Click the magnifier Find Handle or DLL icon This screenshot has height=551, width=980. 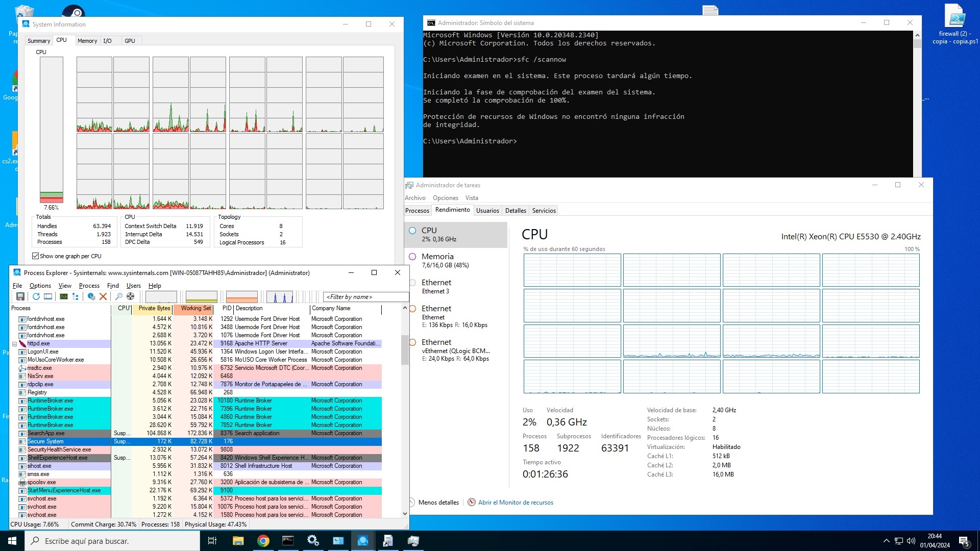[x=119, y=296]
